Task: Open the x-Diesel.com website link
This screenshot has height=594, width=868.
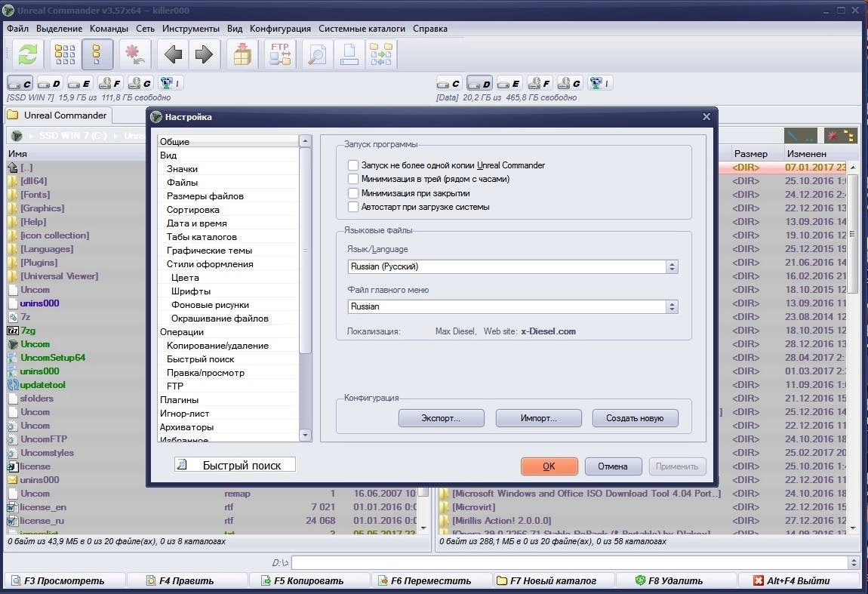Action: click(548, 331)
